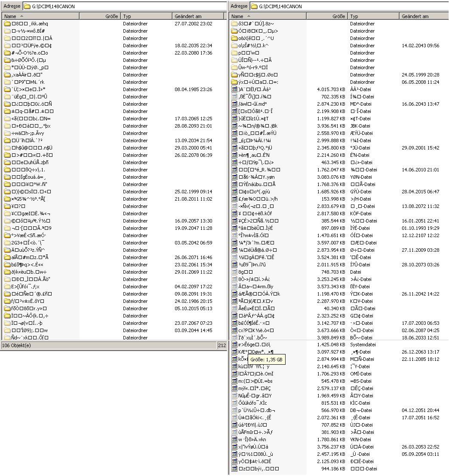449x476 pixels.
Task: Click the date cell '01.10.1993 19:29'
Action: click(x=421, y=228)
